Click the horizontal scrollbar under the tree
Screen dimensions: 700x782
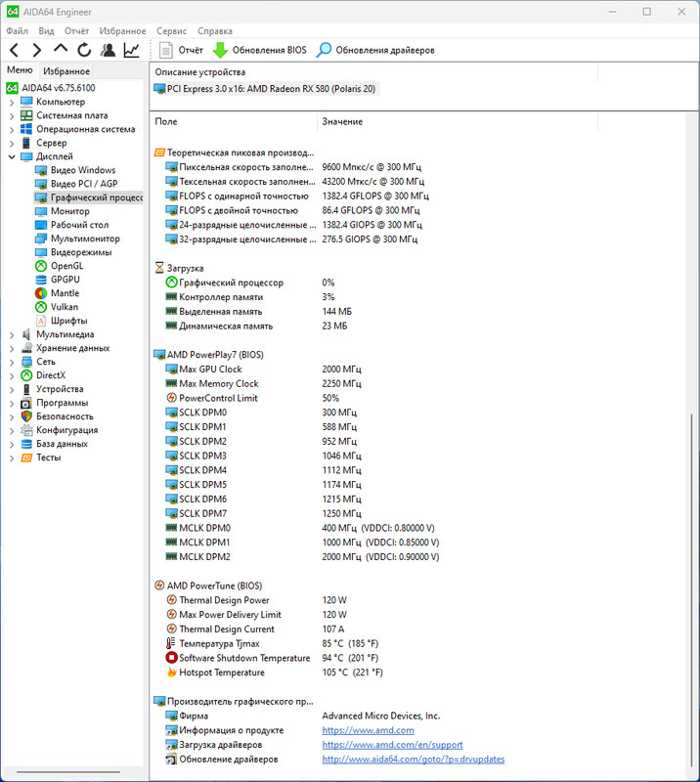(x=67, y=772)
